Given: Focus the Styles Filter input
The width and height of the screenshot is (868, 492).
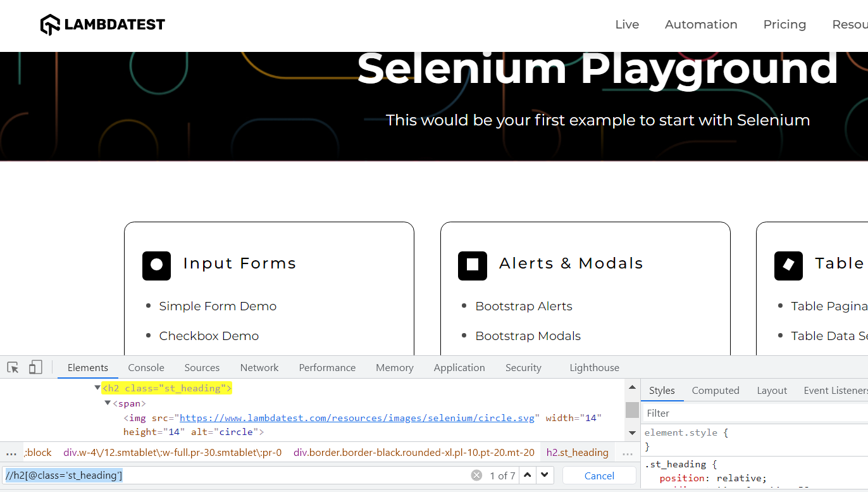Looking at the screenshot, I should click(755, 413).
